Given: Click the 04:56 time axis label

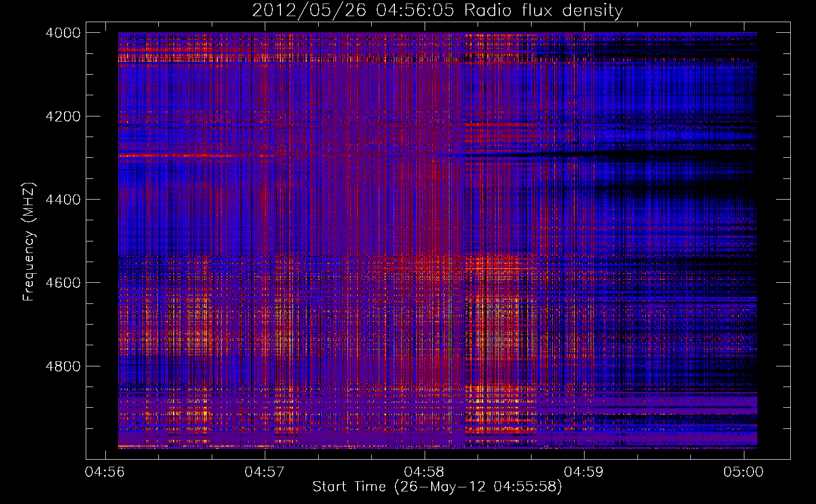Looking at the screenshot, I should pyautogui.click(x=104, y=472).
